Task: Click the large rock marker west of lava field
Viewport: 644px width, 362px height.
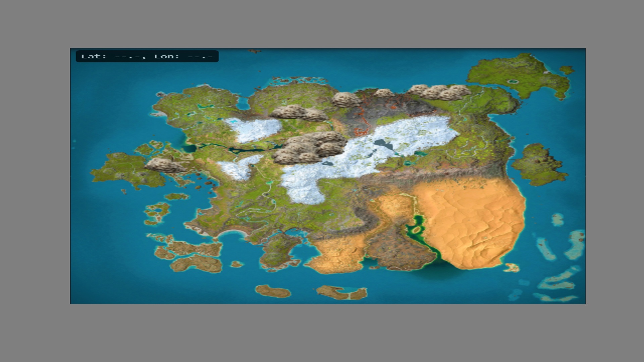Action: pos(346,100)
